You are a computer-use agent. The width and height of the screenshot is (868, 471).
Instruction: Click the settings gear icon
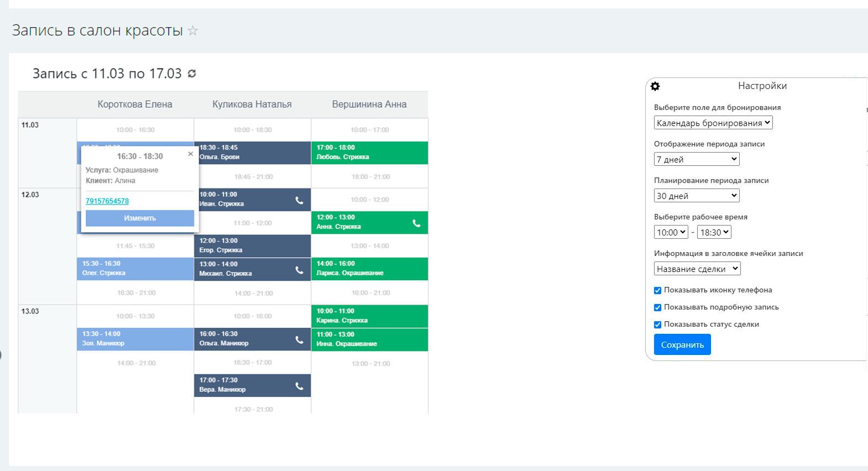(x=655, y=86)
